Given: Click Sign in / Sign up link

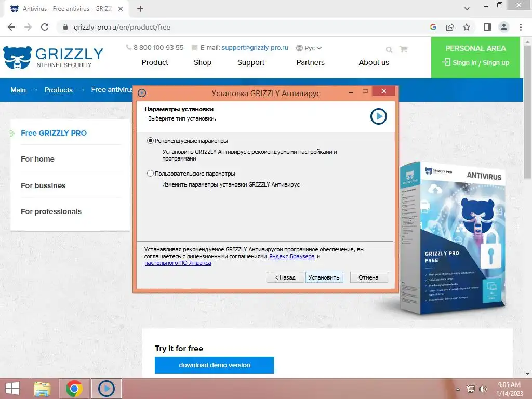Looking at the screenshot, I should coord(475,62).
